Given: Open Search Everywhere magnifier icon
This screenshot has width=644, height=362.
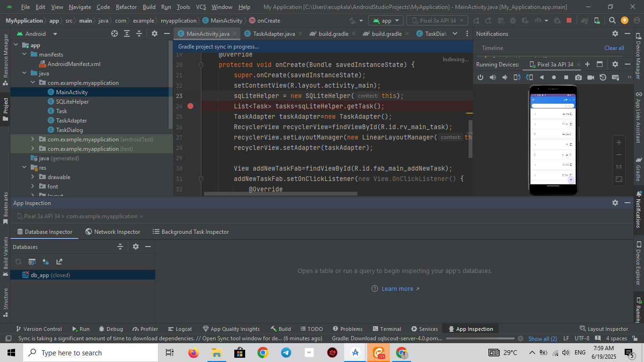Looking at the screenshot, I should (612, 20).
